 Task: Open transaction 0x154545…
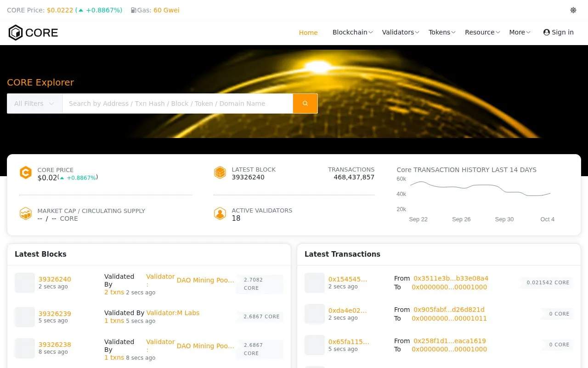click(x=348, y=279)
